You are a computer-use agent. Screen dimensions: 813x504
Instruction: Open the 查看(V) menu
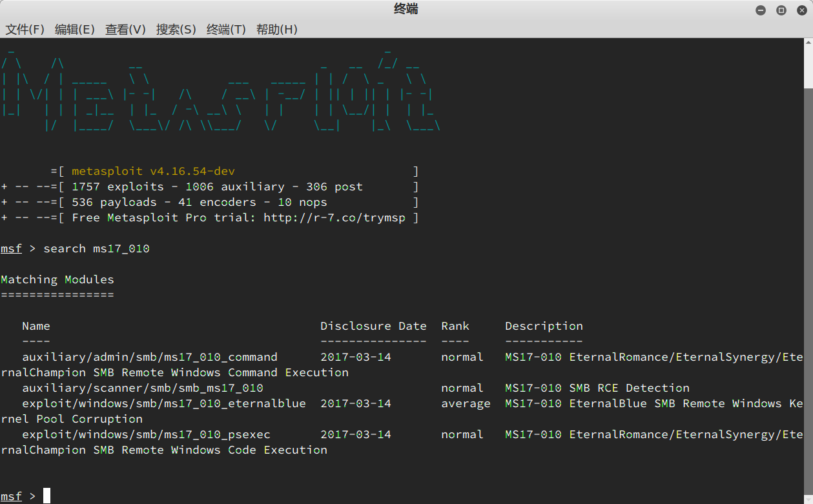(x=125, y=29)
